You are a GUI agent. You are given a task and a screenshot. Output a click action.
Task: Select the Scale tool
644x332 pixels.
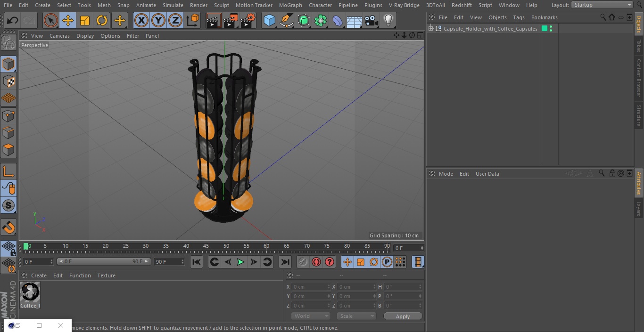[x=85, y=20]
